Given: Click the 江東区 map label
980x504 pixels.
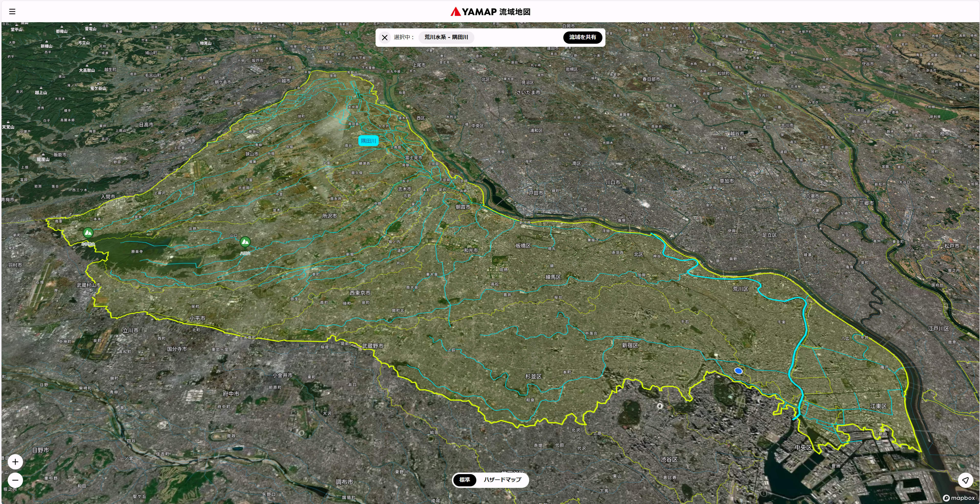Looking at the screenshot, I should (x=878, y=406).
